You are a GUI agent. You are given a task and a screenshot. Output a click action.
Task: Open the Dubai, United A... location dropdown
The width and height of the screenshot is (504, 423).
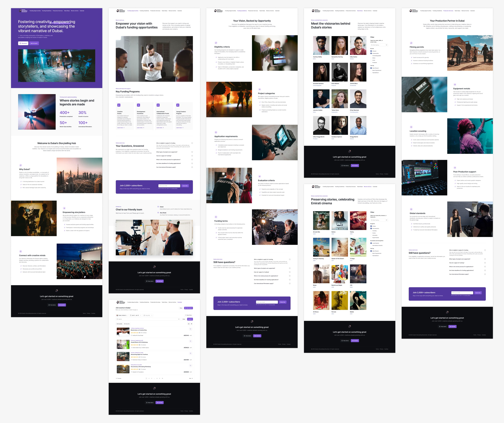tap(122, 315)
